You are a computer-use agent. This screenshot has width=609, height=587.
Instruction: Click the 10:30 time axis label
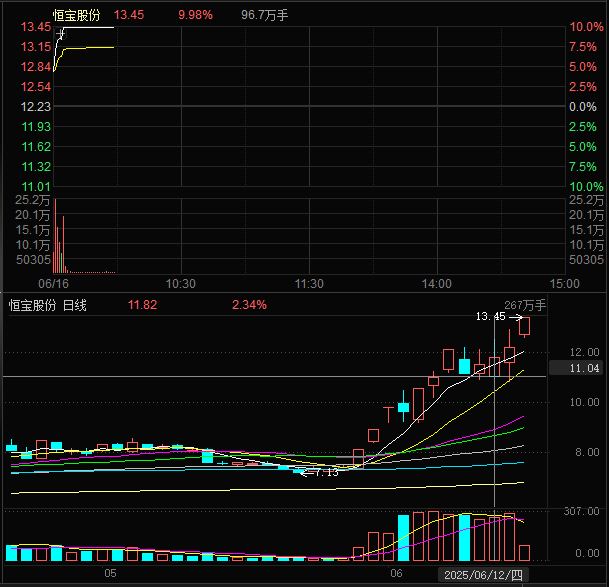point(181,284)
